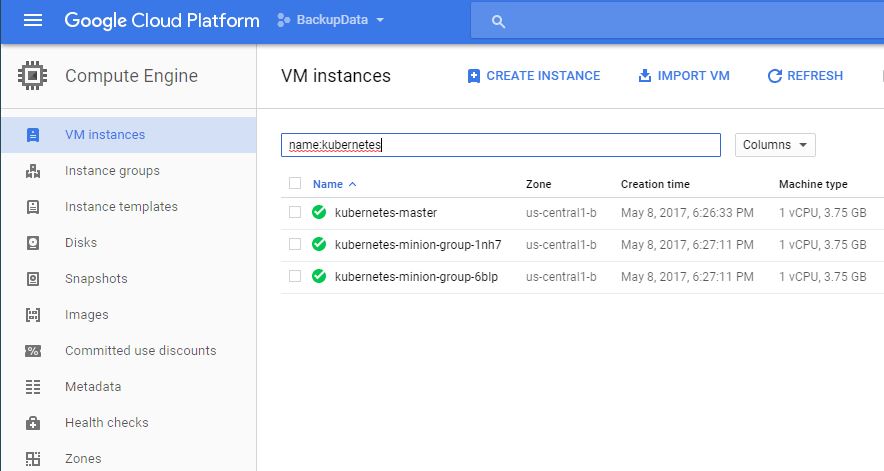Focus the top search bar field
The width and height of the screenshot is (884, 471).
[677, 20]
